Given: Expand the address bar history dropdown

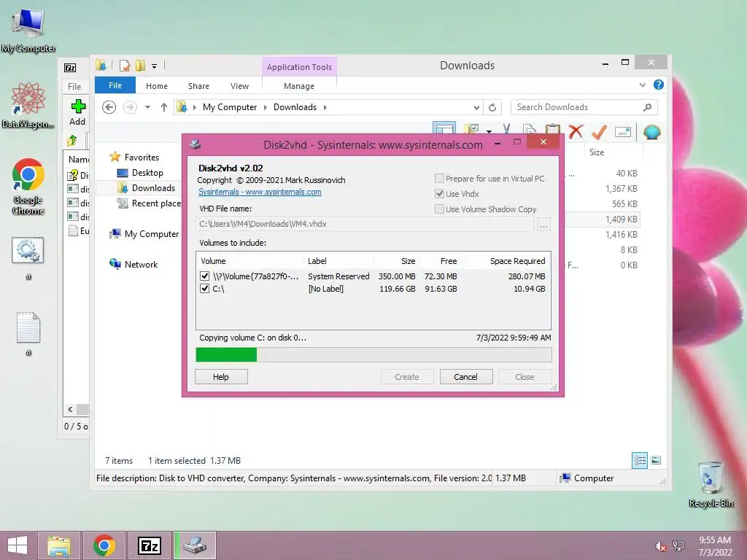Looking at the screenshot, I should coord(476,107).
